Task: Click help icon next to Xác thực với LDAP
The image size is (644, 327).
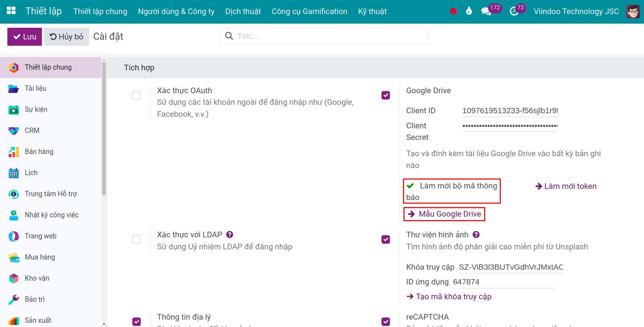Action: pos(230,235)
